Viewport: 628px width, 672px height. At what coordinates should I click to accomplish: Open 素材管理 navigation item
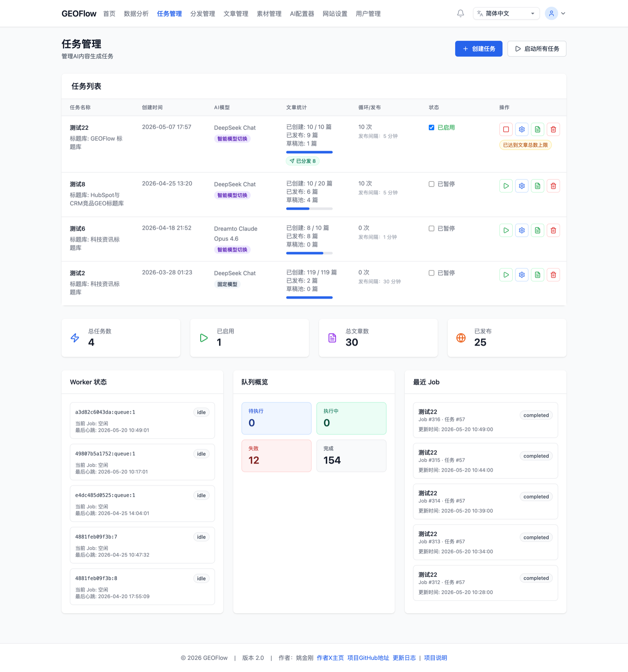coord(269,14)
